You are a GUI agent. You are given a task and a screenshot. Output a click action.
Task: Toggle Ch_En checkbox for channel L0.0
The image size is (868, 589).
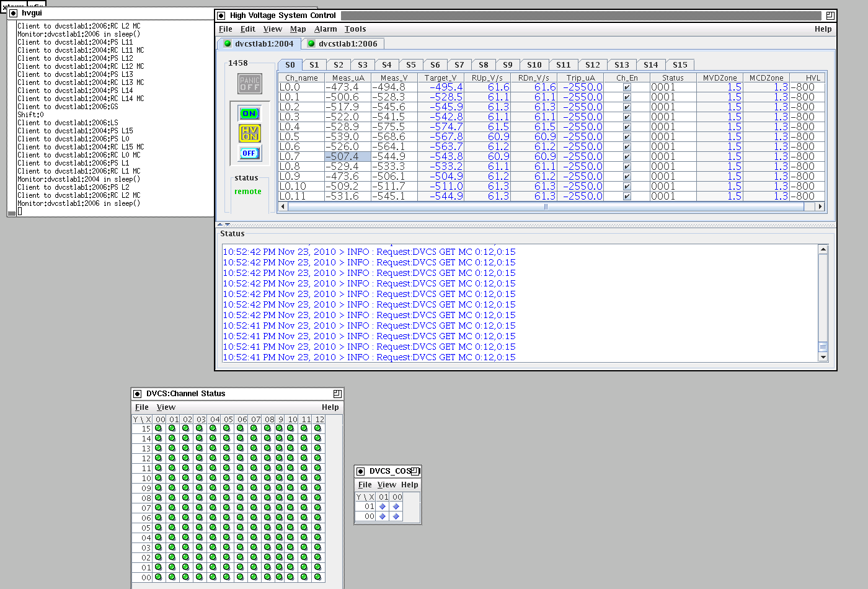point(627,87)
